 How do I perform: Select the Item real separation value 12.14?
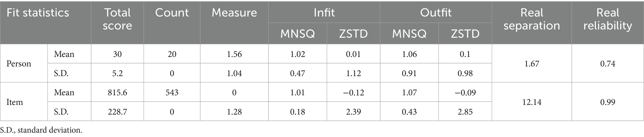point(532,102)
